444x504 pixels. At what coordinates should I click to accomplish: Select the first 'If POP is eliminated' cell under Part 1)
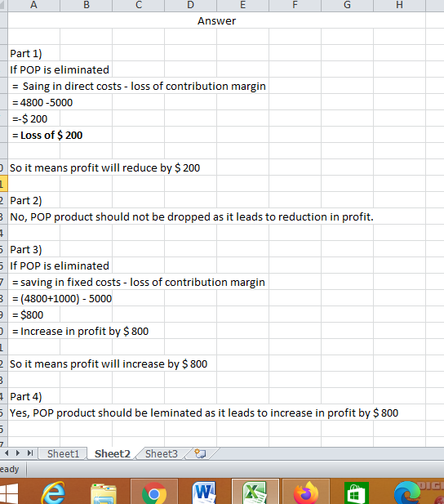[x=60, y=69]
